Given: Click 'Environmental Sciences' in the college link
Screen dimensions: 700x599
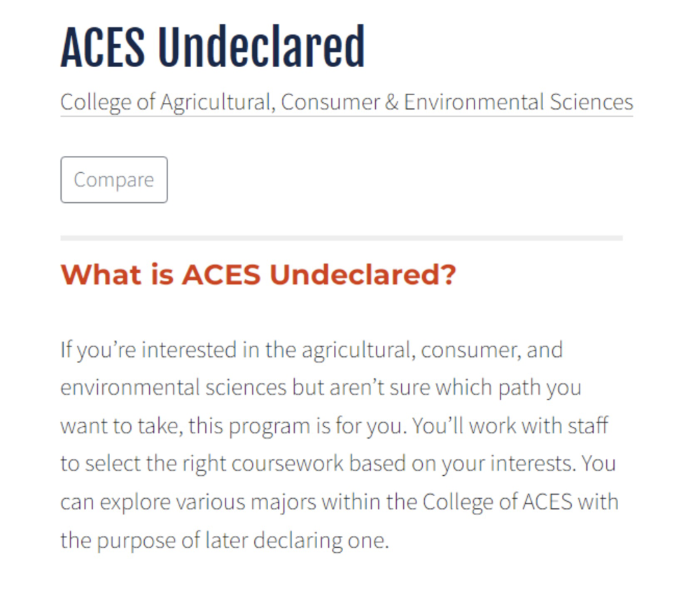Looking at the screenshot, I should point(518,101).
